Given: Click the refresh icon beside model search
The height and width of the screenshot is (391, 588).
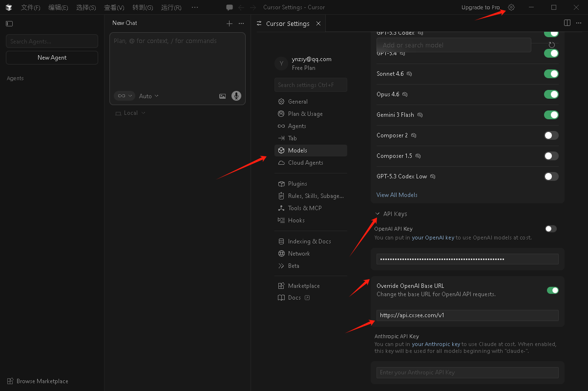Looking at the screenshot, I should click(x=552, y=45).
